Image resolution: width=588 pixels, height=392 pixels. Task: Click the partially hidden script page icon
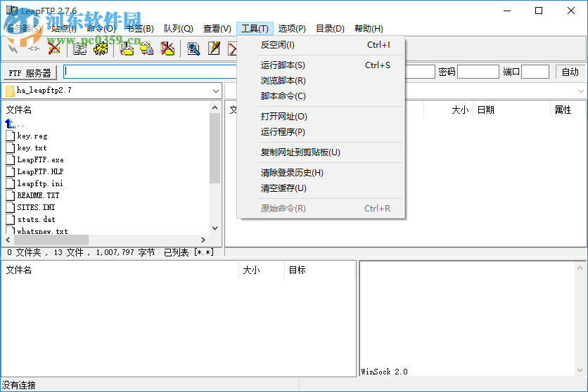pyautogui.click(x=232, y=48)
